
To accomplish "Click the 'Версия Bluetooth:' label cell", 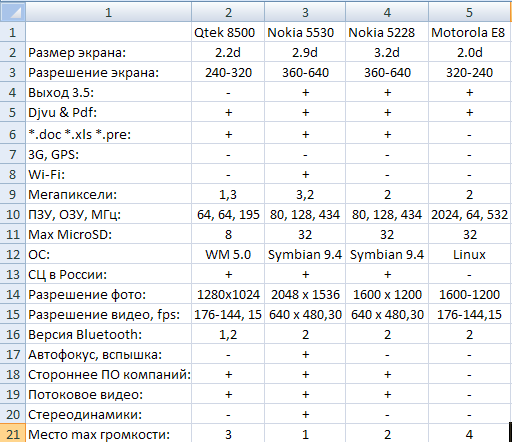I will (x=109, y=334).
